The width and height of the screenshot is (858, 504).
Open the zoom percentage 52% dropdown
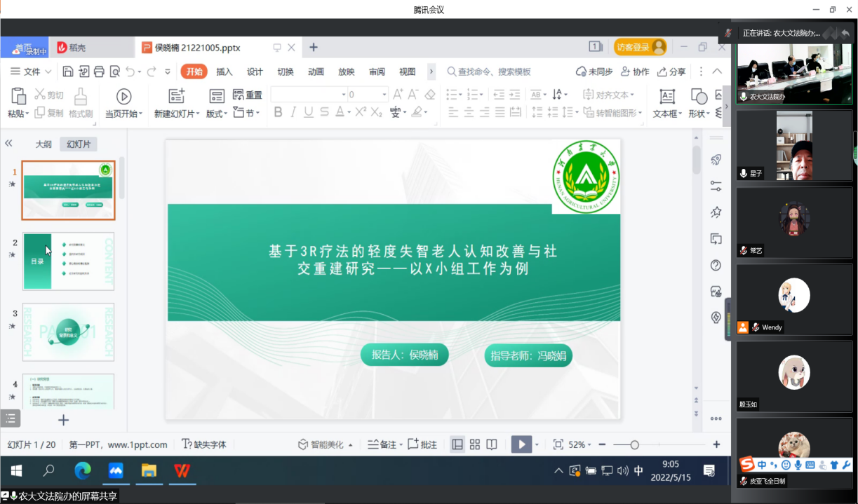(x=577, y=444)
